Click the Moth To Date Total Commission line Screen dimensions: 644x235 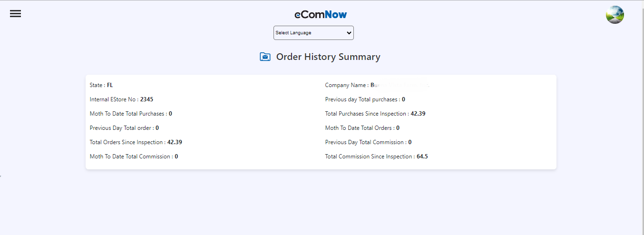click(x=134, y=157)
